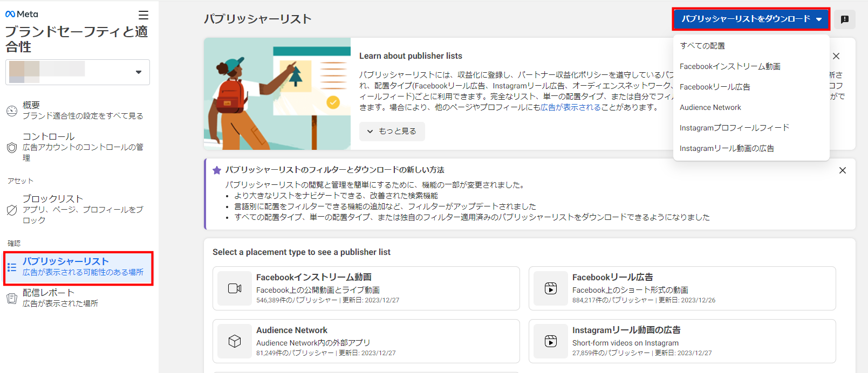The image size is (868, 373).
Task: Click the Meta logo
Action: click(x=22, y=15)
